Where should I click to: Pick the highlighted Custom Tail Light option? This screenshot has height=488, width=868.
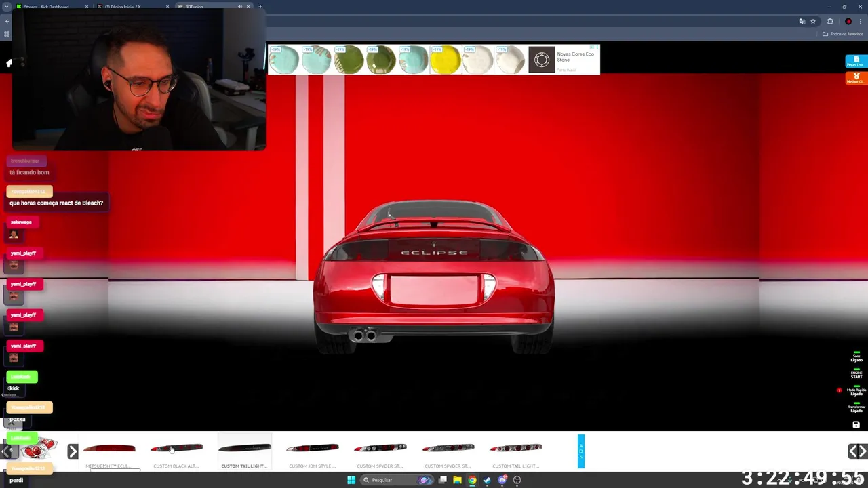coord(244,452)
